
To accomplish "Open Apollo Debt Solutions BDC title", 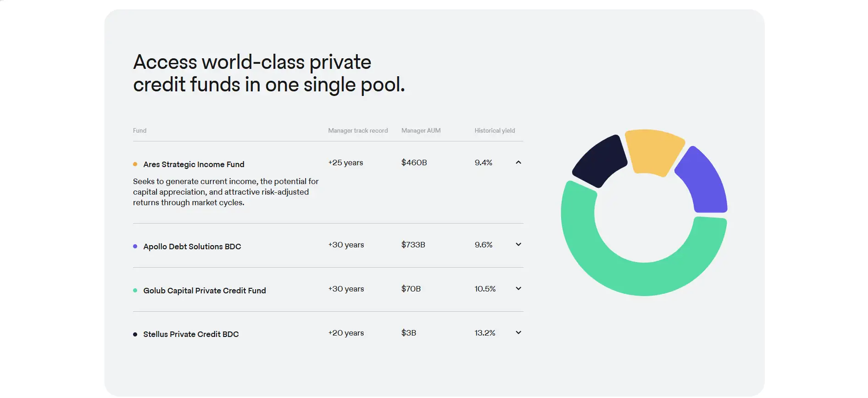I will (192, 247).
